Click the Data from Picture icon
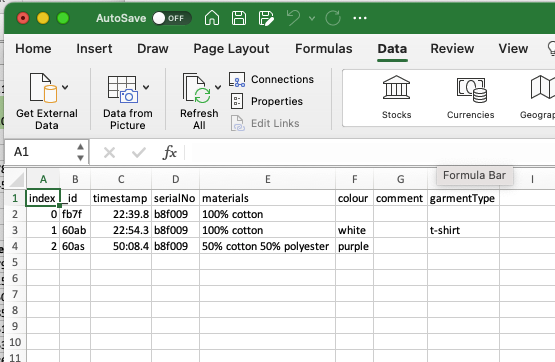555x362 pixels. (x=123, y=89)
